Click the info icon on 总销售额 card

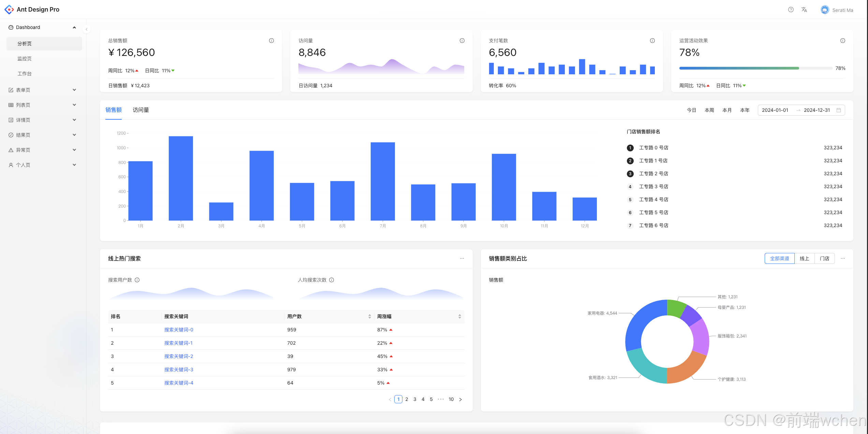pyautogui.click(x=271, y=41)
